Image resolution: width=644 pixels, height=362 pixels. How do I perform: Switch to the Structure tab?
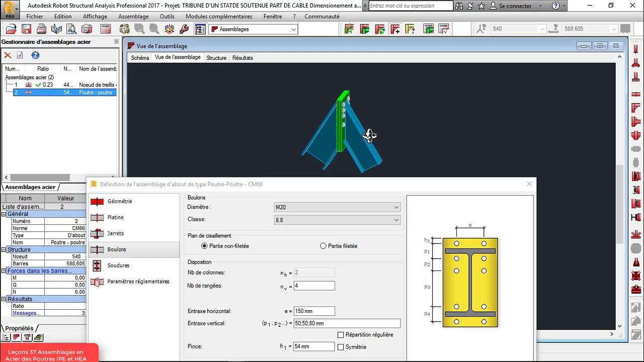[216, 58]
